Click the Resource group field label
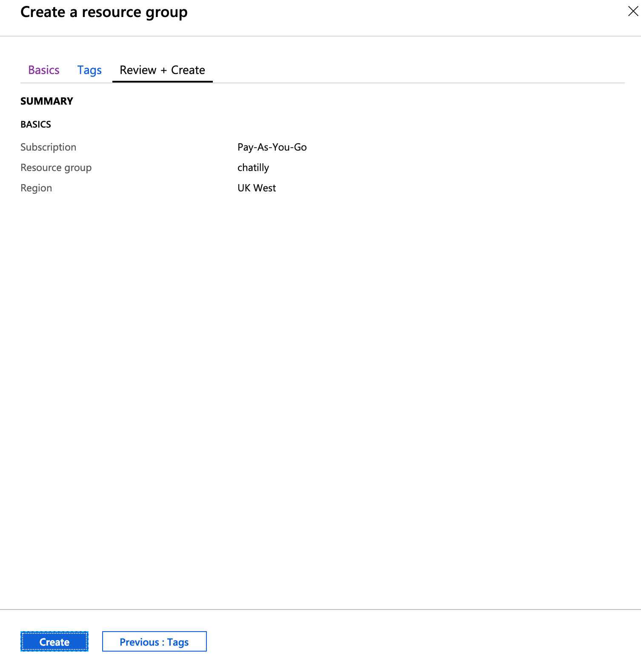The image size is (641, 672). (56, 168)
